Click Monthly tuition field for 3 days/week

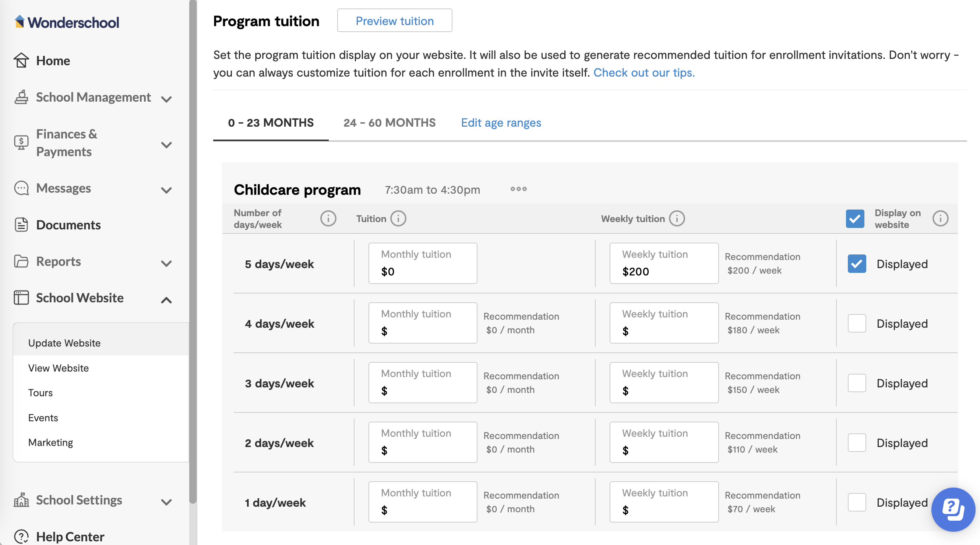coord(423,383)
